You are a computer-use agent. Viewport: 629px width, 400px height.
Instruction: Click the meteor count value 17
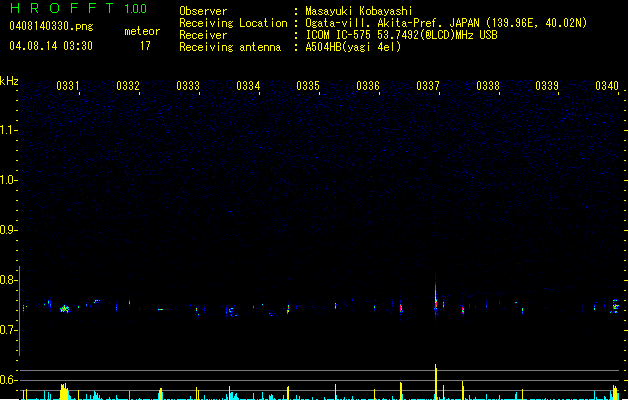(x=145, y=46)
